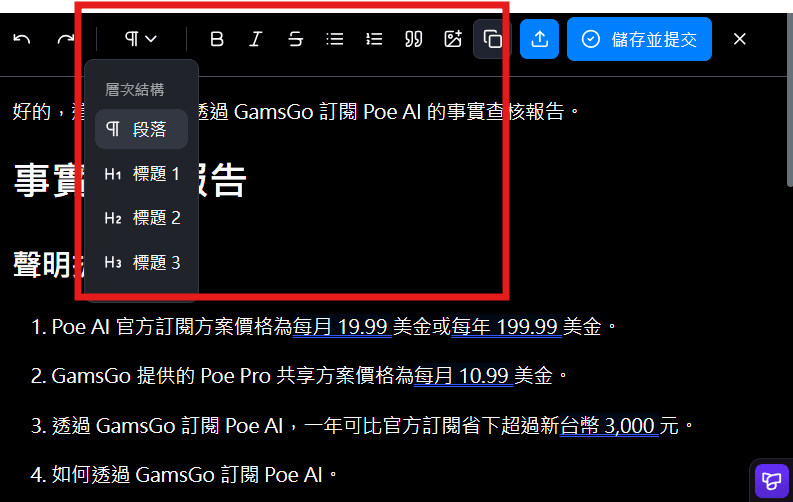
Task: Insert a block quote
Action: (x=414, y=39)
